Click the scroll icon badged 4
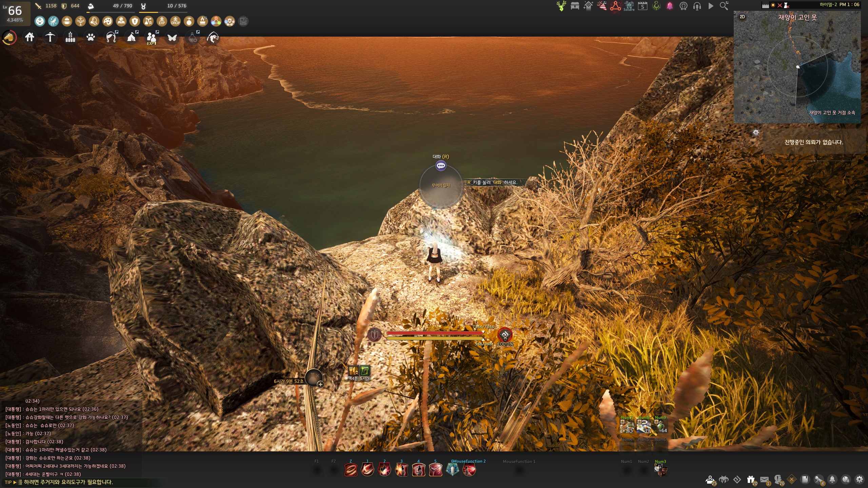The image size is (868, 488). tap(819, 480)
